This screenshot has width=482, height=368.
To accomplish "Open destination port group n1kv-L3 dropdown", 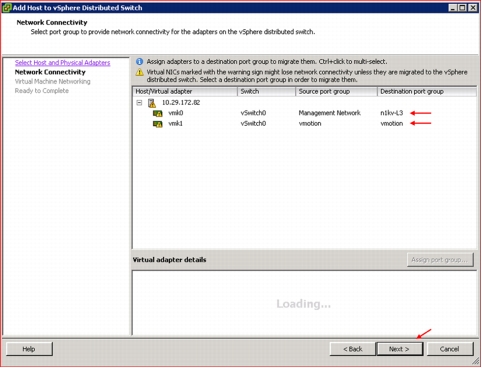I will pos(392,113).
